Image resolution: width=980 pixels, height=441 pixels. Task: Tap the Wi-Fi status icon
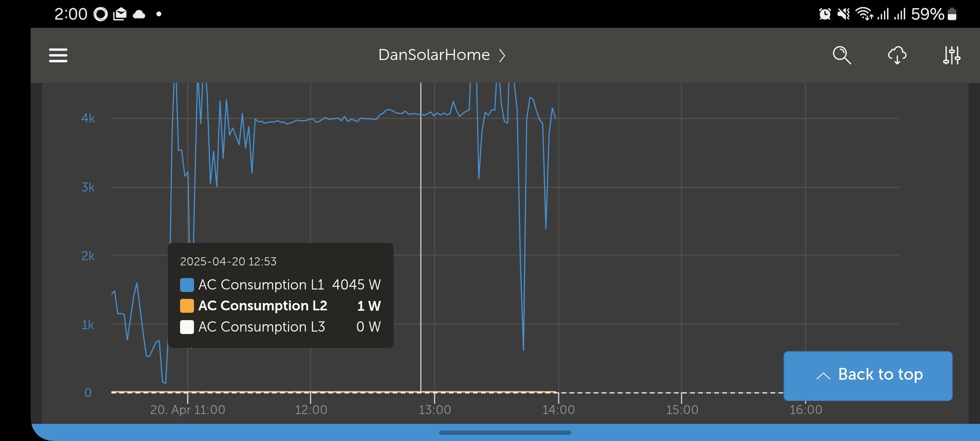(864, 14)
